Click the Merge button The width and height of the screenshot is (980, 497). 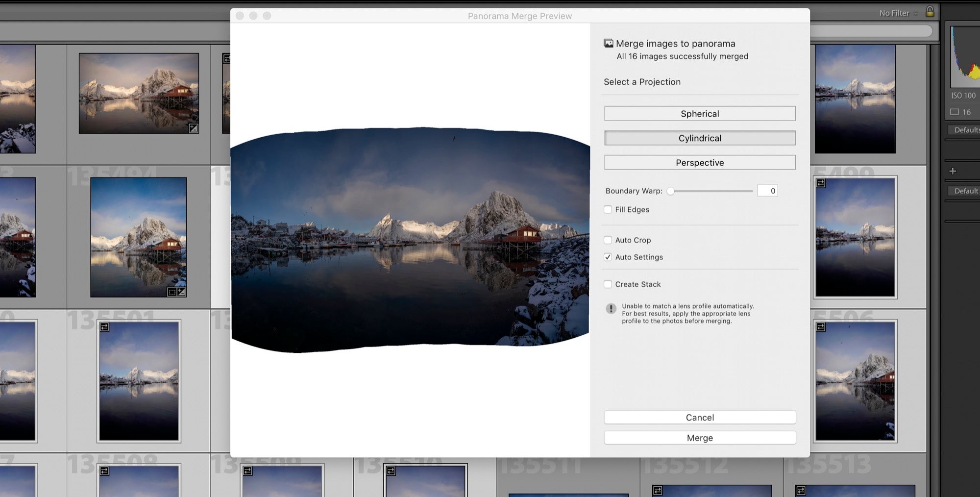point(700,438)
